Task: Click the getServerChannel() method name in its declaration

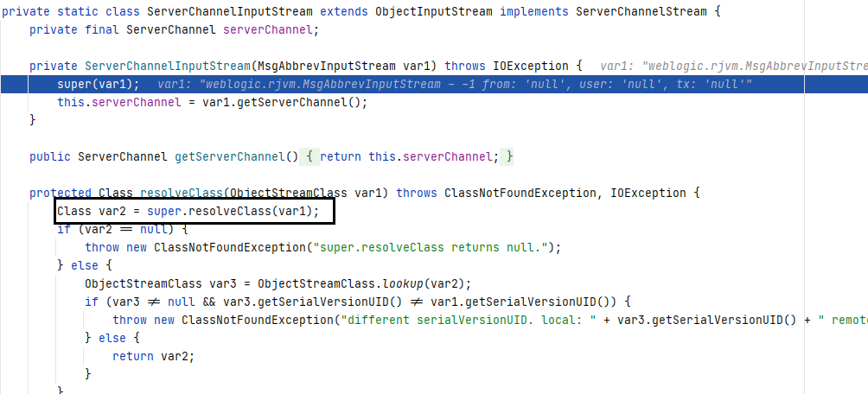Action: pos(237,157)
